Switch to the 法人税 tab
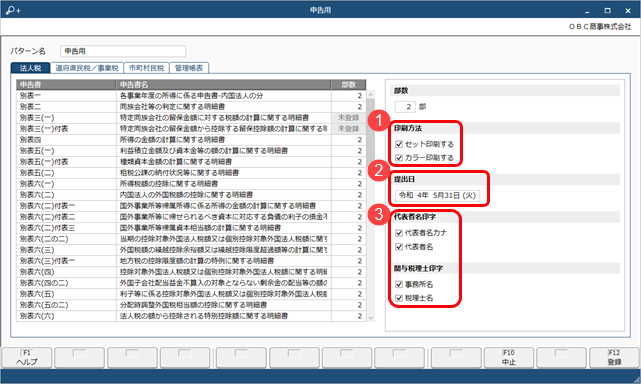The height and width of the screenshot is (384, 641). (x=31, y=68)
